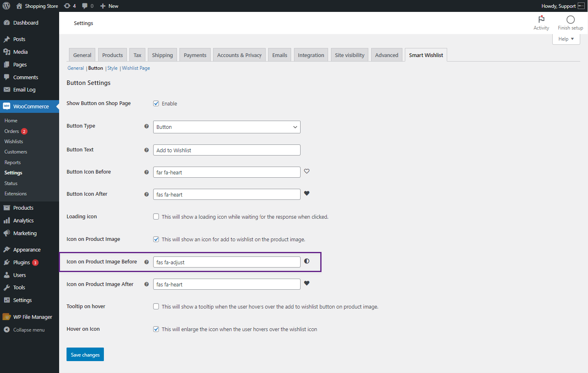Open the Activity panel
The height and width of the screenshot is (373, 588).
tap(541, 23)
